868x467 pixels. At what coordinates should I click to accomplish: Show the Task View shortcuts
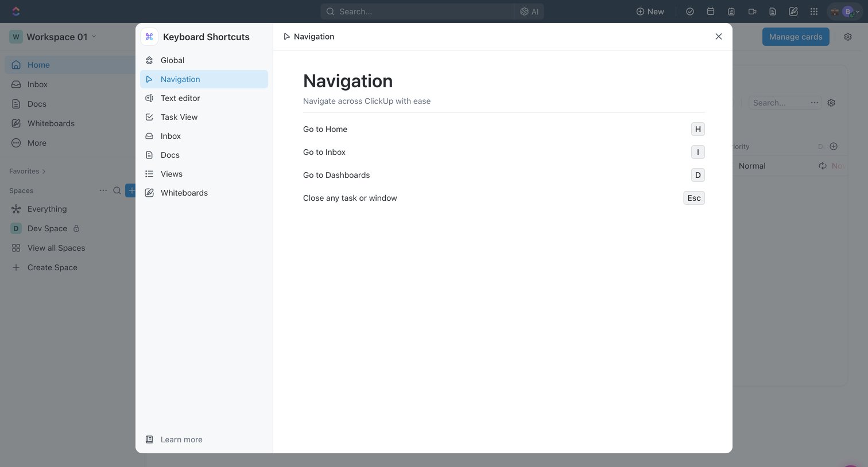(204, 117)
